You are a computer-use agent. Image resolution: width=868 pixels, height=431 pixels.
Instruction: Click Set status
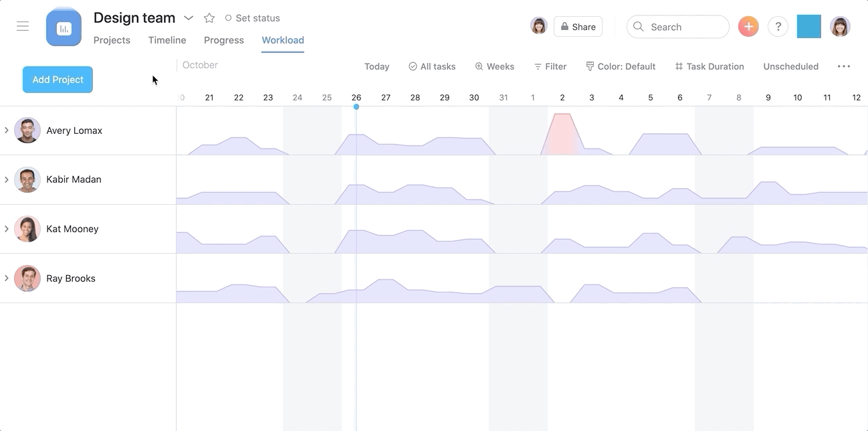253,18
